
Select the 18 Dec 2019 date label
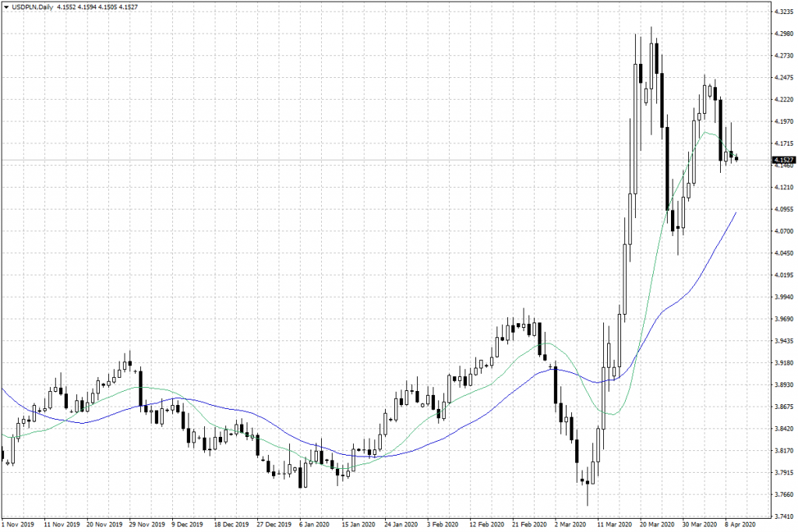(x=232, y=524)
